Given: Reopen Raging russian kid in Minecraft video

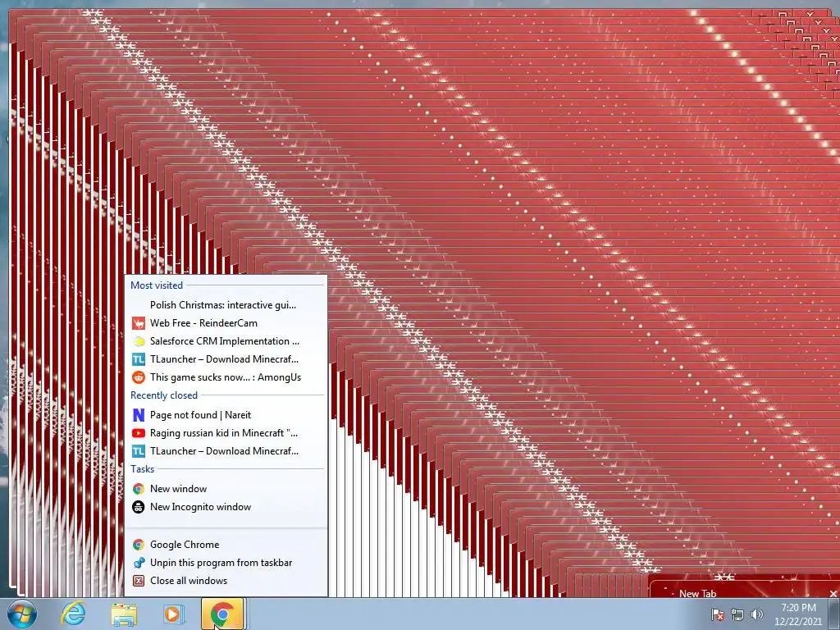Looking at the screenshot, I should tap(226, 433).
